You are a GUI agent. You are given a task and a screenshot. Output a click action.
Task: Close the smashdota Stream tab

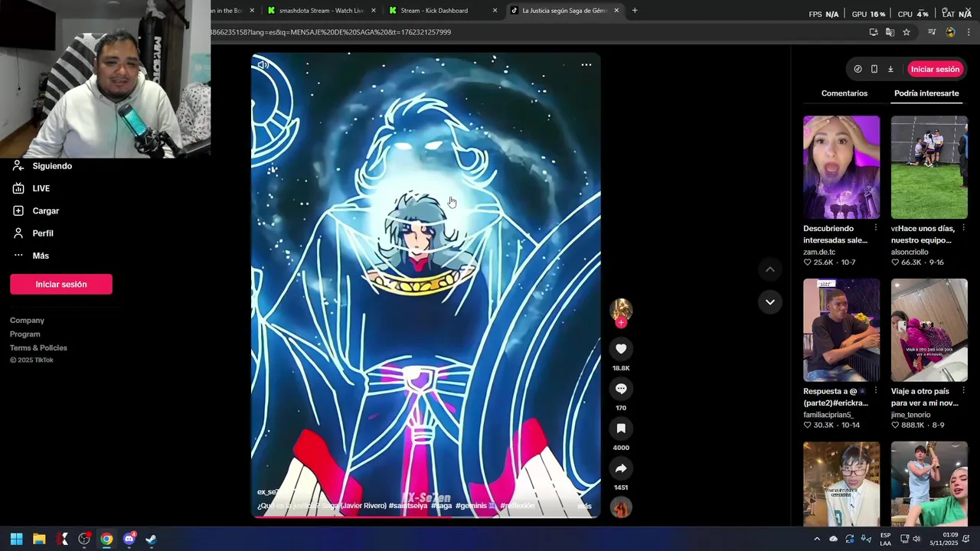(373, 11)
